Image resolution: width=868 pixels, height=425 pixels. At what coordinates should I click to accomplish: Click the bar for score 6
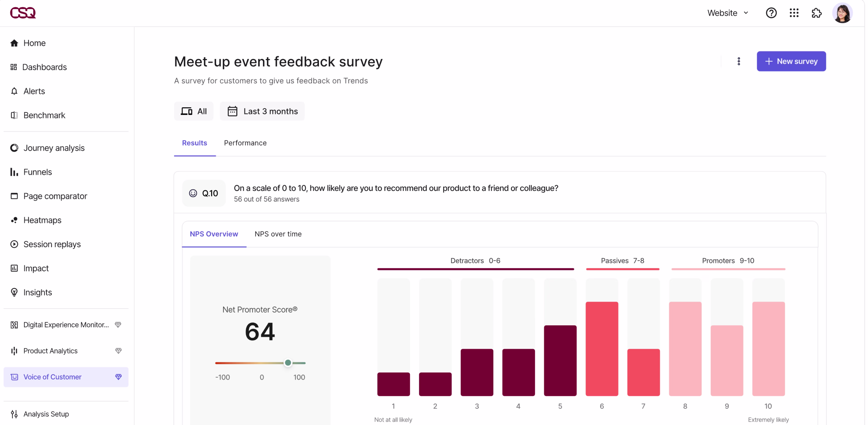pyautogui.click(x=602, y=349)
